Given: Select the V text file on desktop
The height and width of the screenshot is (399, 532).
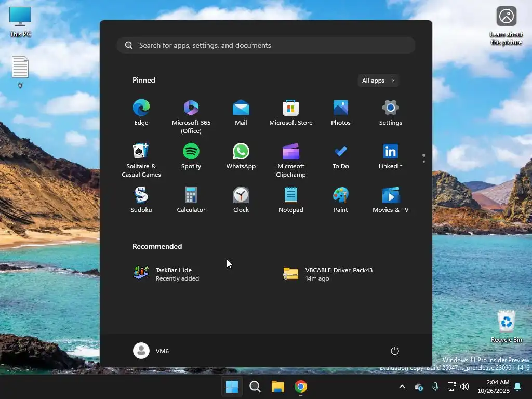Looking at the screenshot, I should [20, 72].
